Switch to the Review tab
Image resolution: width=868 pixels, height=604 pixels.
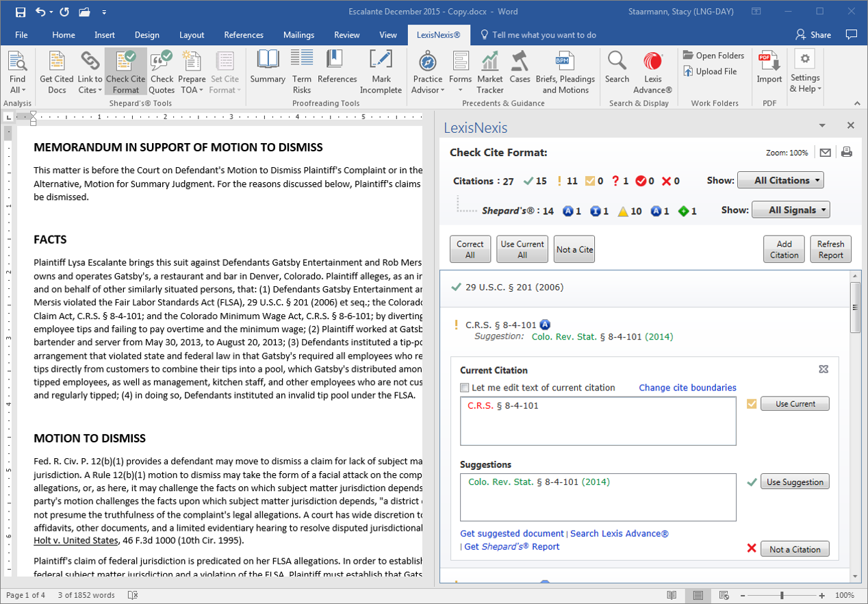click(347, 35)
